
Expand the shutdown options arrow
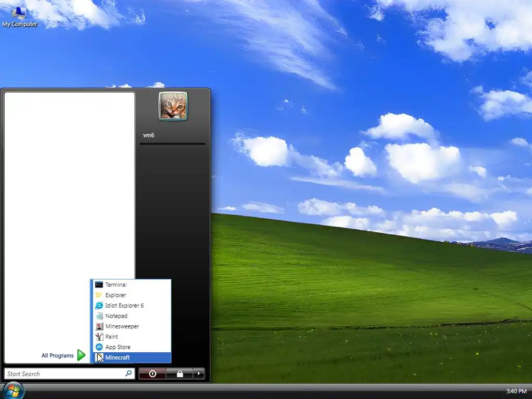pyautogui.click(x=199, y=374)
